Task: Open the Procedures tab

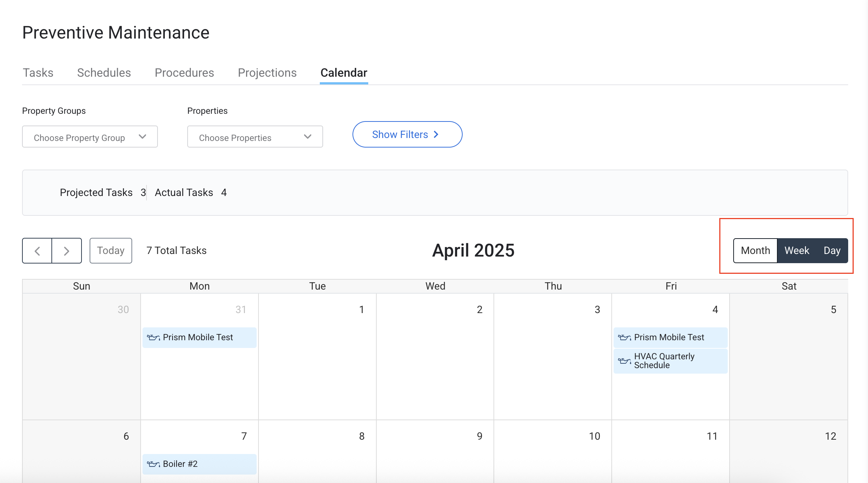Action: click(x=184, y=73)
